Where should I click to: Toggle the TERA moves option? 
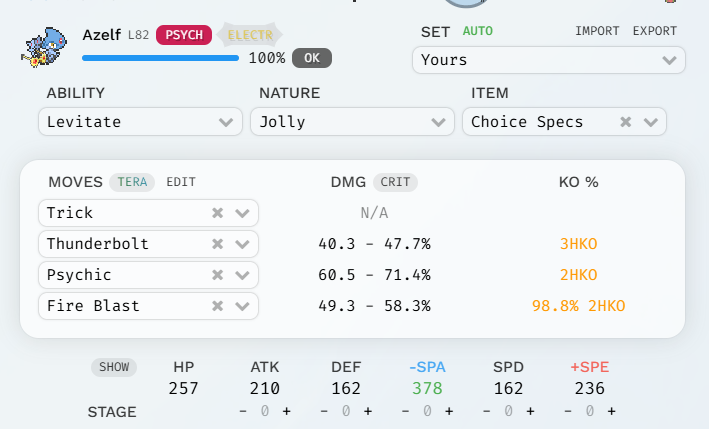pyautogui.click(x=132, y=182)
